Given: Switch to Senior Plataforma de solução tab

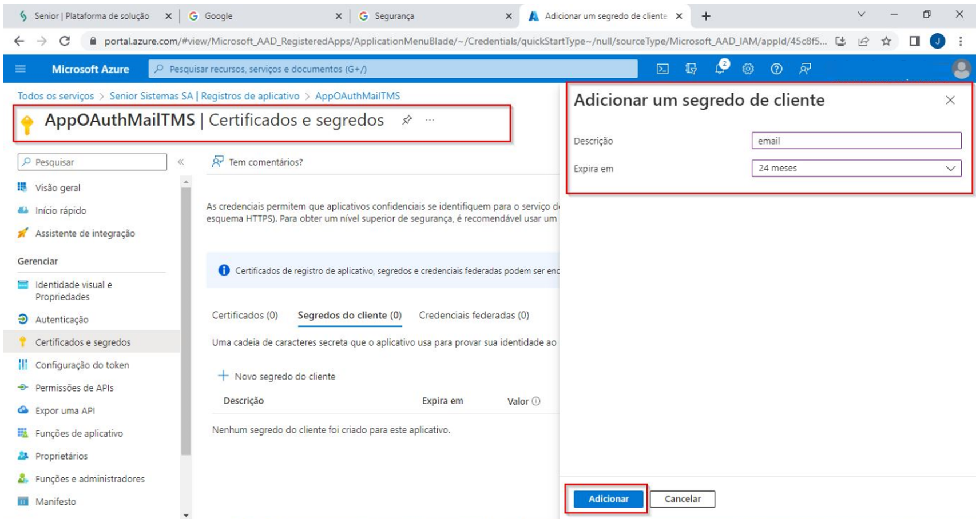Looking at the screenshot, I should point(92,16).
